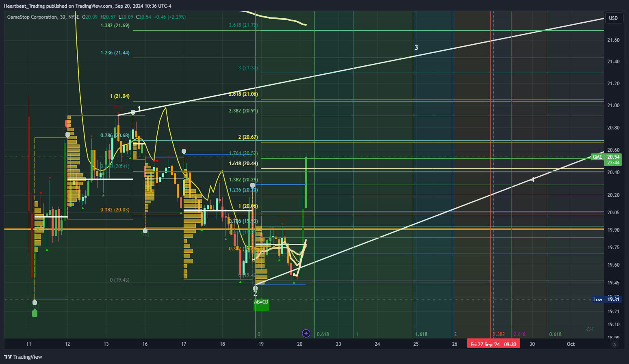
Task: Click the red shield marker above the Sep 12 volume profile
Action: [x=67, y=123]
